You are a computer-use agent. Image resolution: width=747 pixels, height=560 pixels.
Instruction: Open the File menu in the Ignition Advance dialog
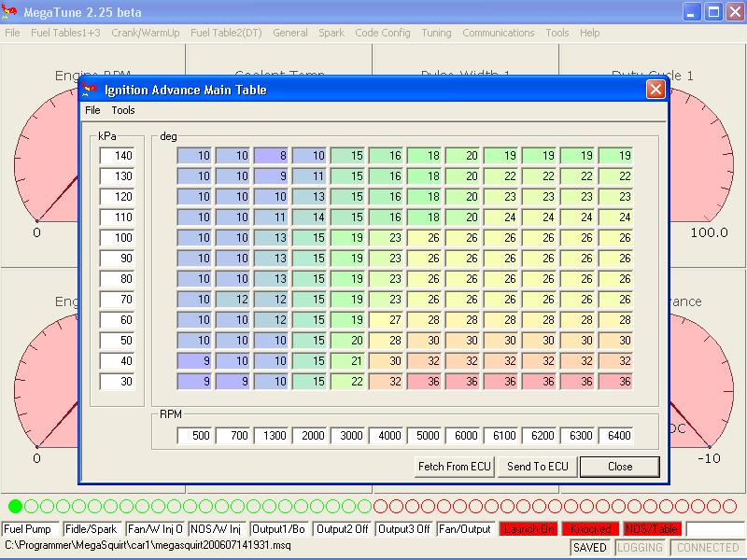pyautogui.click(x=92, y=110)
